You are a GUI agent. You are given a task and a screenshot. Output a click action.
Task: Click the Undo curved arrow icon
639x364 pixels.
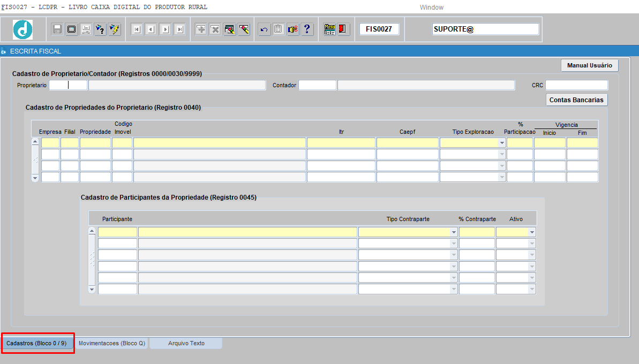tap(264, 29)
